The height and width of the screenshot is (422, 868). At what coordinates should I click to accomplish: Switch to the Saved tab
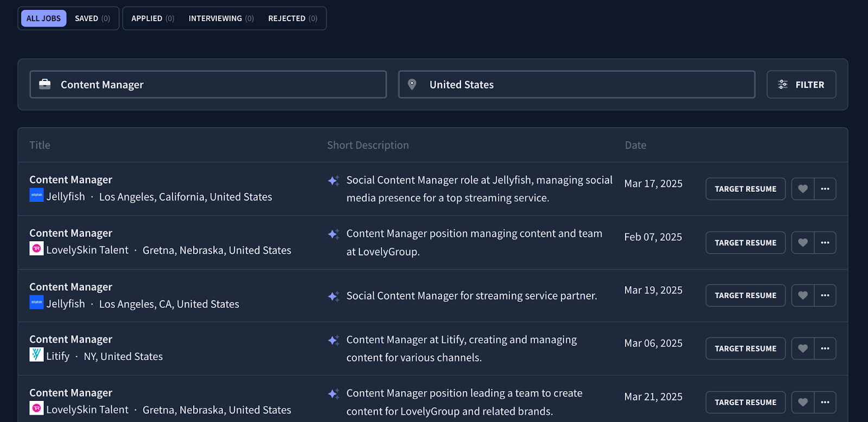coord(92,18)
